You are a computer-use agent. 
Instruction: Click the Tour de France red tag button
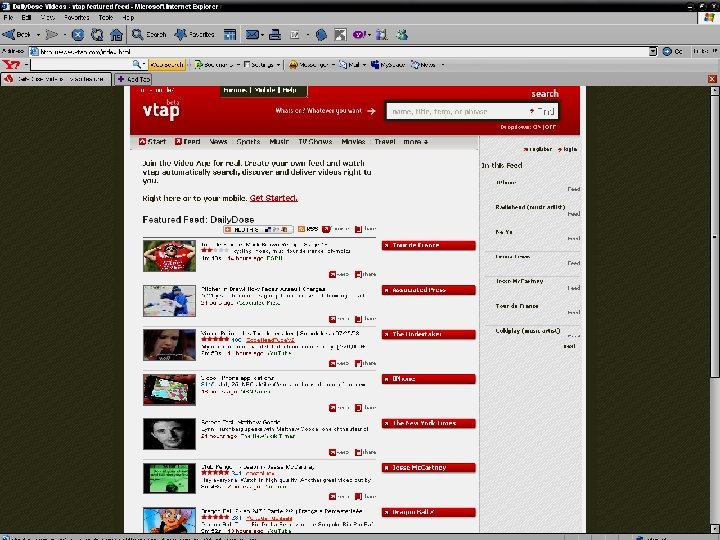(428, 245)
